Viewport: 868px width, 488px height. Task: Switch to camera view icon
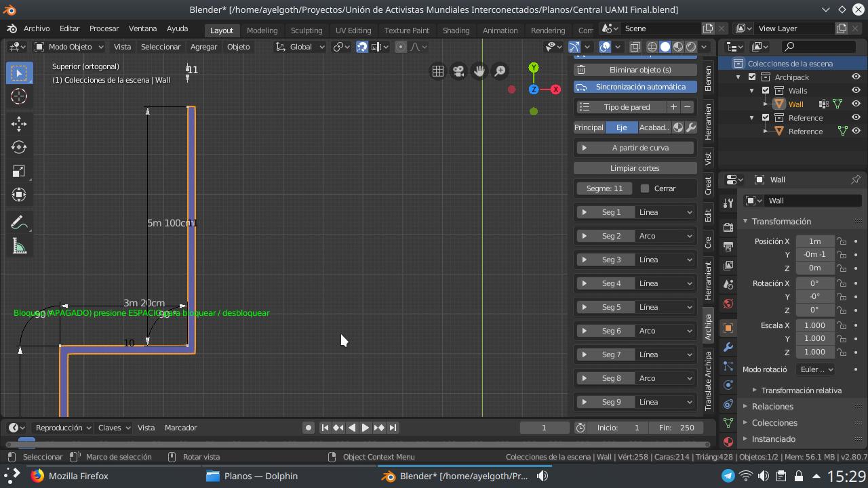click(x=458, y=71)
